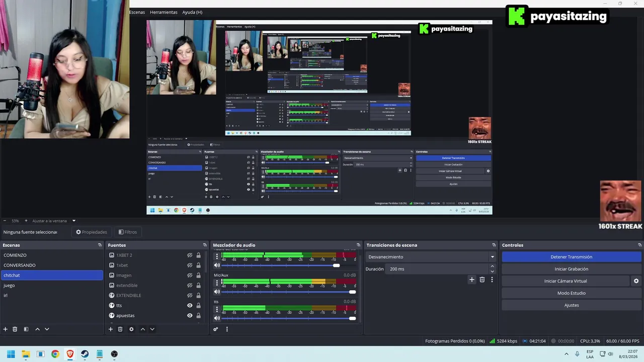The image size is (644, 362).
Task: Open Windows Start menu
Action: pos(11,354)
